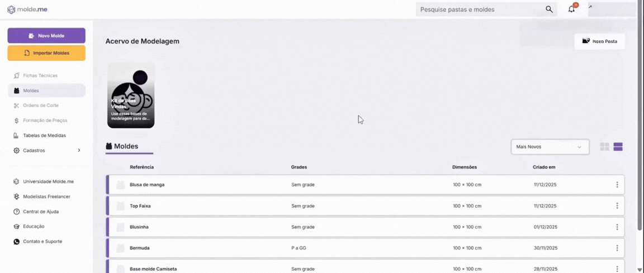Create a folder with Nova Pasta
This screenshot has width=644, height=273.
[x=599, y=41]
